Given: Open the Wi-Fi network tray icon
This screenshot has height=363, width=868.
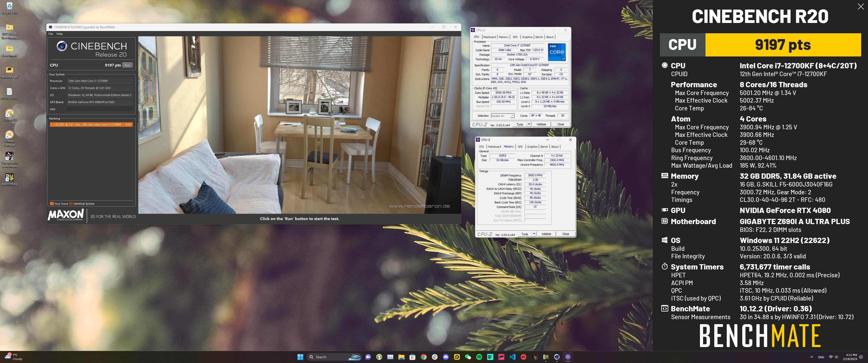Looking at the screenshot, I should [x=831, y=357].
